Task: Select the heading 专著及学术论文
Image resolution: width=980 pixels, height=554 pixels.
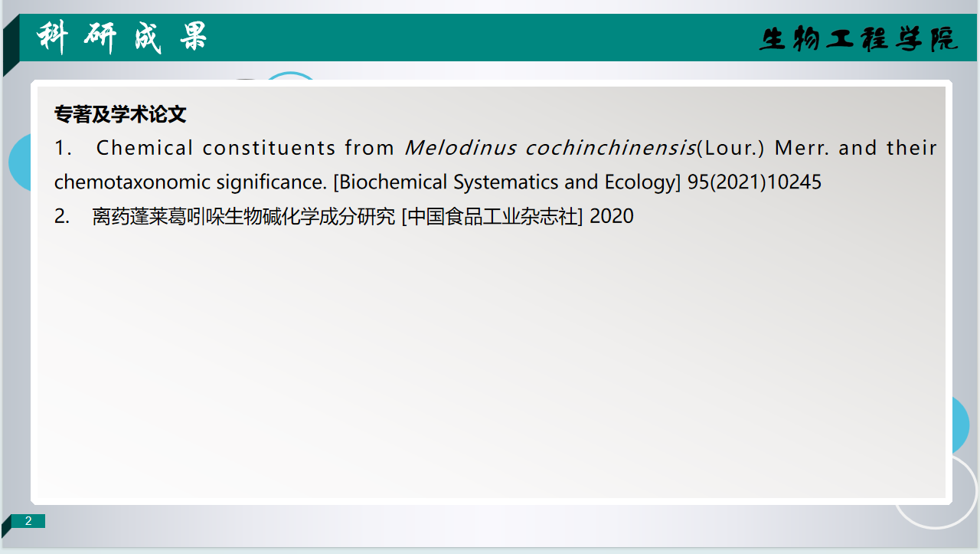Action: point(120,115)
